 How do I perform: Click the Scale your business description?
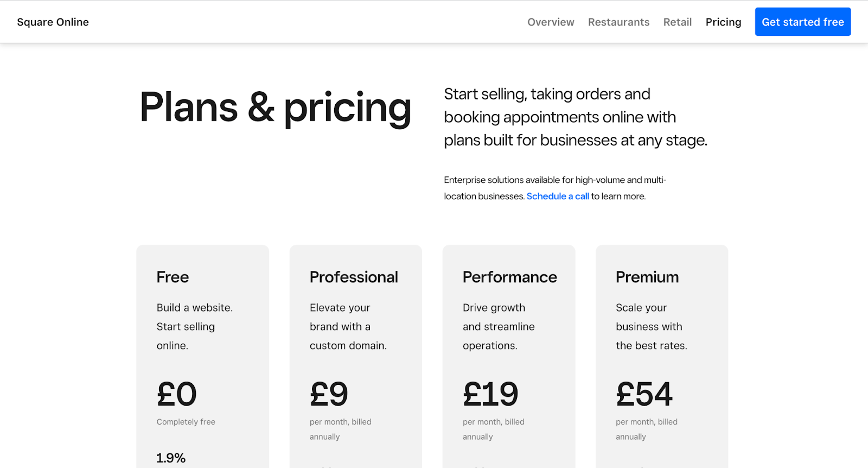(651, 326)
